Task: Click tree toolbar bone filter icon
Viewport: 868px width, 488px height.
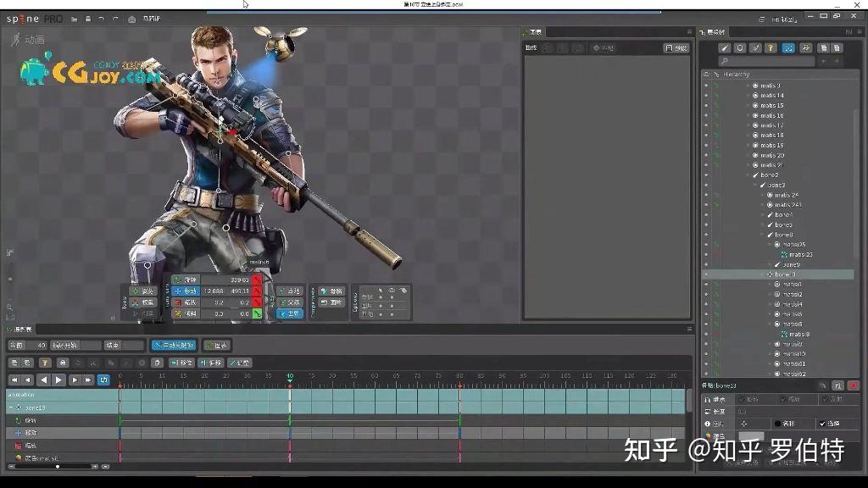Action: tap(725, 48)
